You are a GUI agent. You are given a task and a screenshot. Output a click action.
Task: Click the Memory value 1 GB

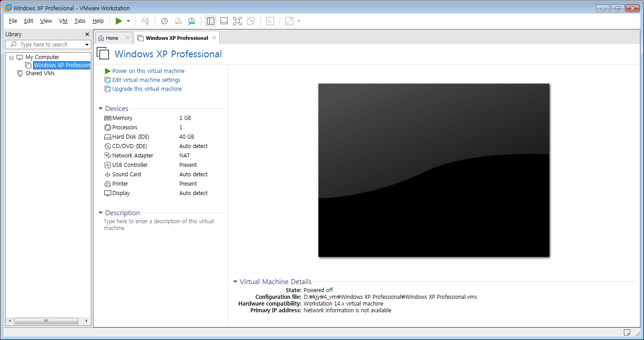185,118
